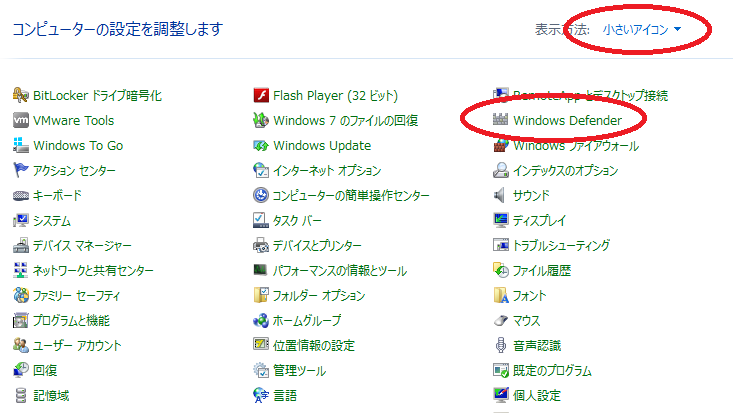
Task: Open the 小さいアイコン view dropdown
Action: point(642,29)
